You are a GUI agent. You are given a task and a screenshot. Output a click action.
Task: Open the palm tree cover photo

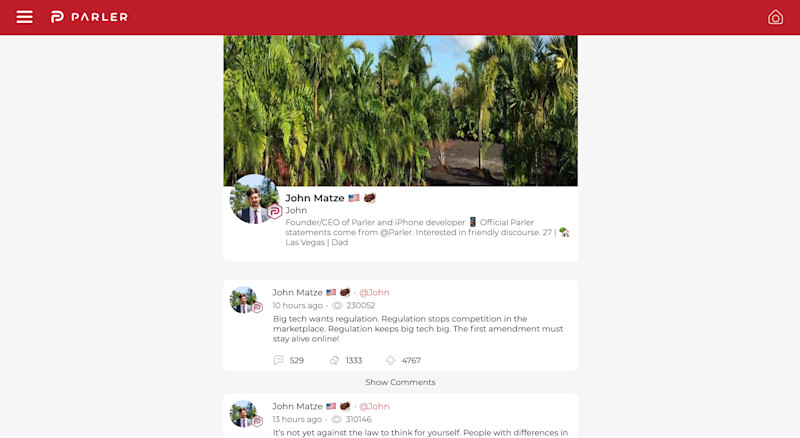pos(401,110)
